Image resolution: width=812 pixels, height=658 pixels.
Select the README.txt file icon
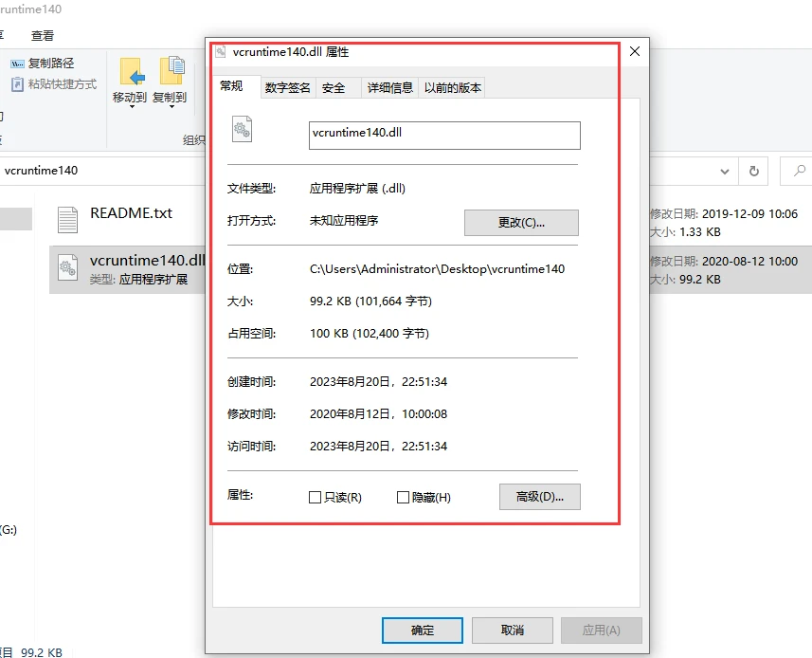68,219
